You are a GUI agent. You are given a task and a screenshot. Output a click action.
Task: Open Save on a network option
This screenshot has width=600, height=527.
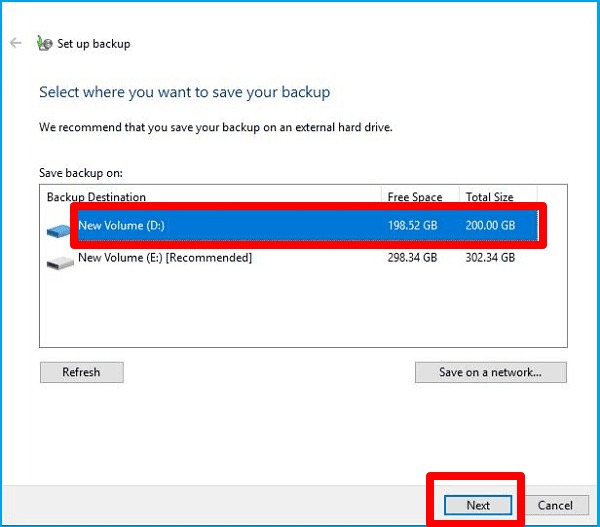click(491, 372)
